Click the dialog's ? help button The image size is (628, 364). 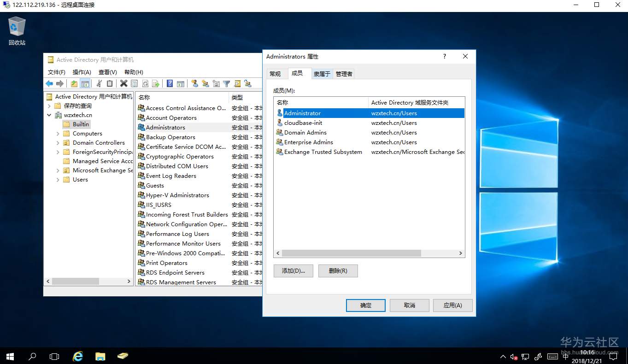click(x=445, y=56)
